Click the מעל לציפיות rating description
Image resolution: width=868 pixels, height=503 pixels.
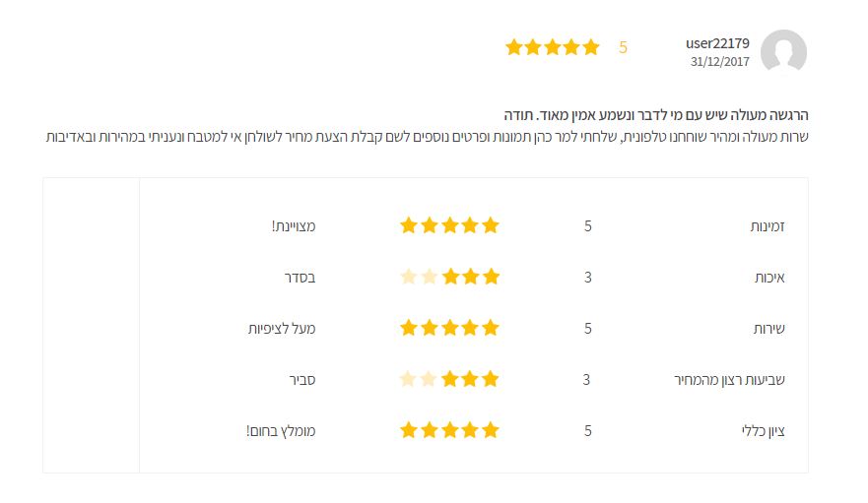(282, 329)
